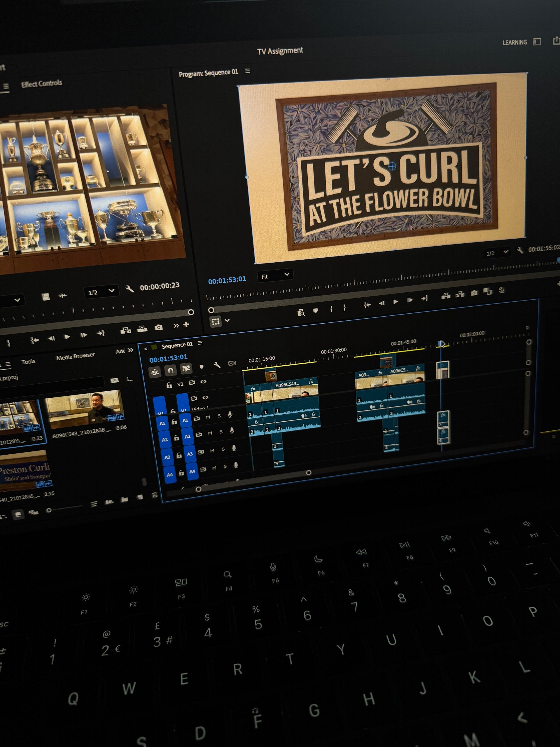This screenshot has width=560, height=747.
Task: Click Overwrite button in Source monitor
Action: [x=142, y=329]
